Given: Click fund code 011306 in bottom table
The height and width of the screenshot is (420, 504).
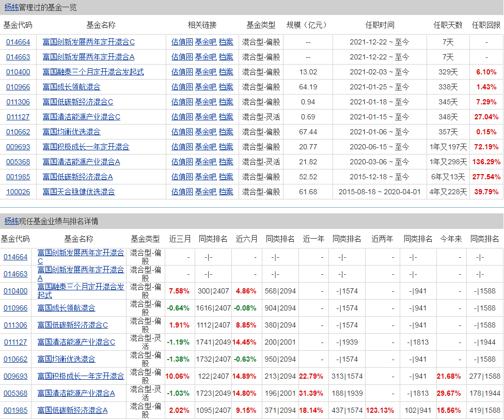Looking at the screenshot, I should [15, 325].
